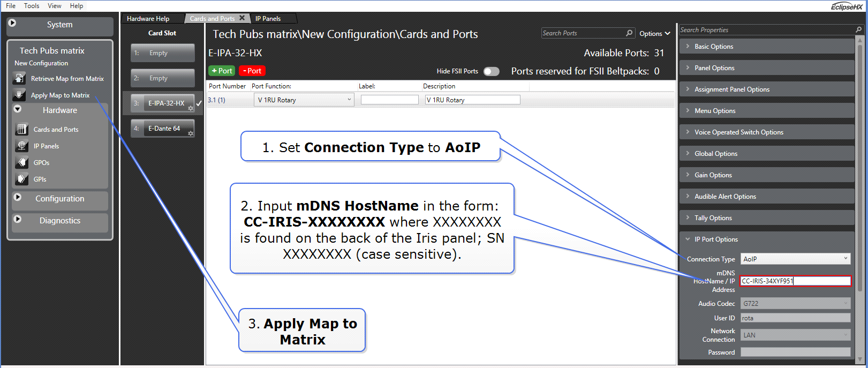The image size is (868, 368).
Task: Click the mDNS HostName input field
Action: coord(795,281)
